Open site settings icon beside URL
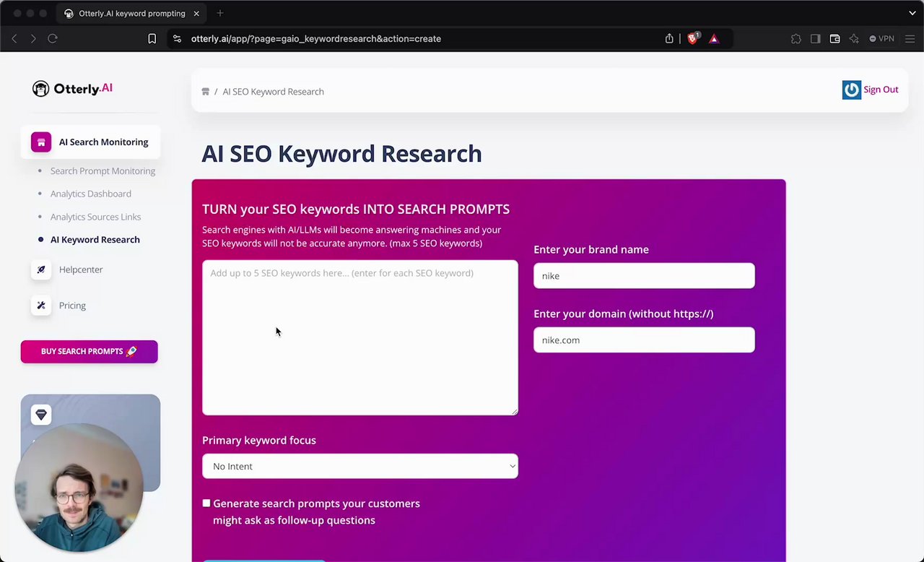Screen dimensions: 924x562 point(178,38)
